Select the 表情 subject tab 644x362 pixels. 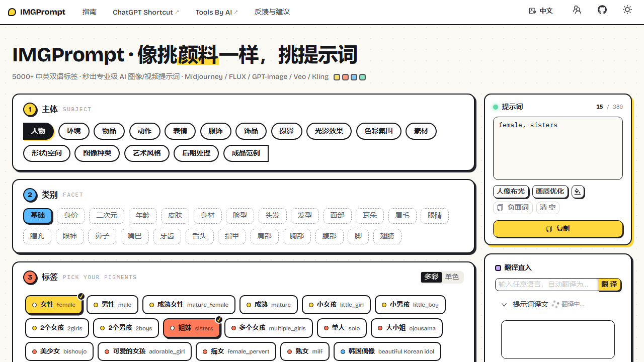tap(180, 131)
